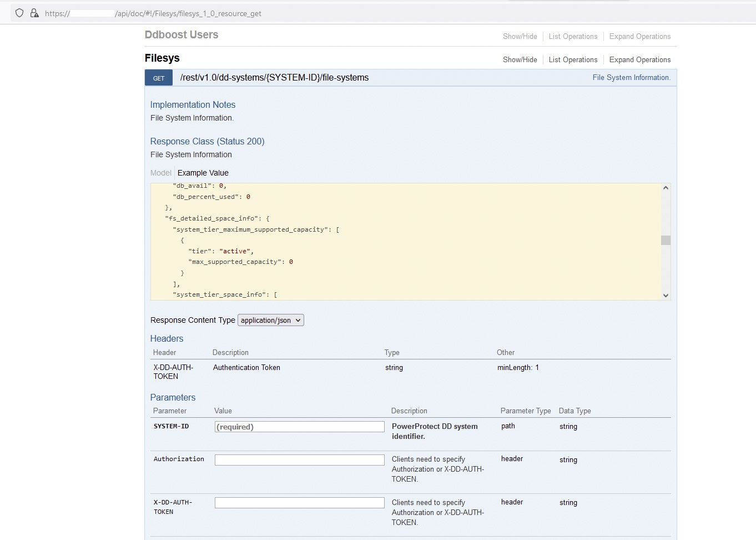This screenshot has width=756, height=540.
Task: Click the path parameter type for SYSTEM-ID
Action: [508, 426]
